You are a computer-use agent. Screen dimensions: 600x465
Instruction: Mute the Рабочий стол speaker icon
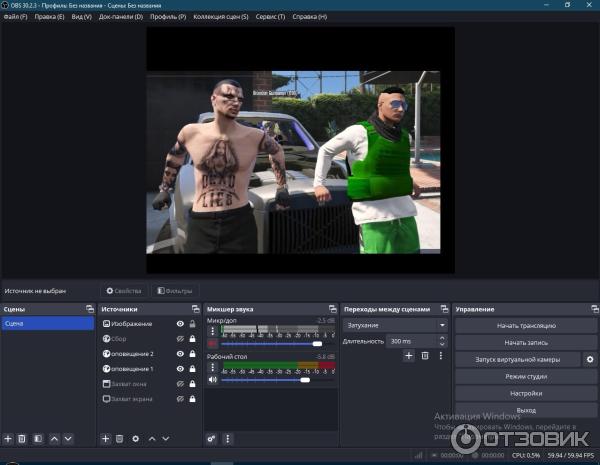coord(212,380)
